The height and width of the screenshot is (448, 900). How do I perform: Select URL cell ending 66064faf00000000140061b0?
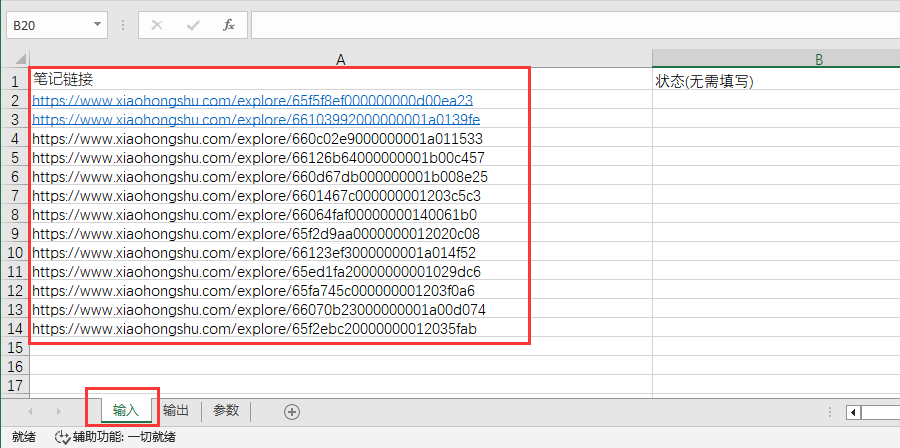point(341,215)
